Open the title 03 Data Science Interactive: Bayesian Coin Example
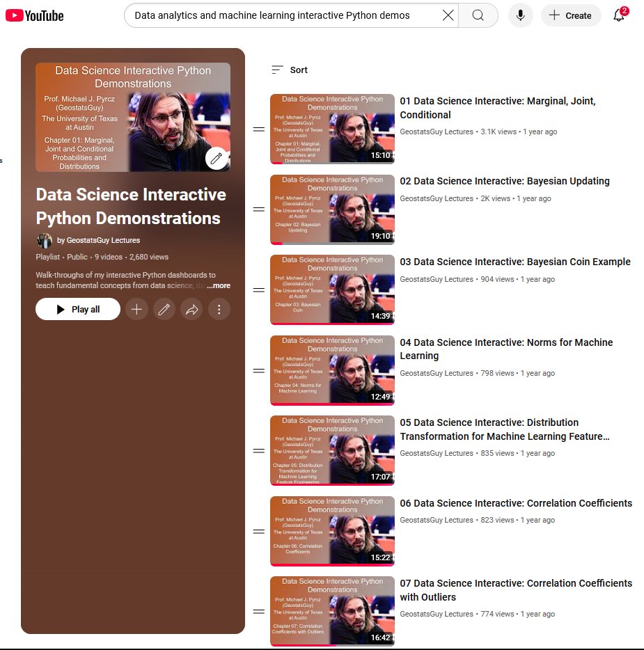644x650 pixels. [515, 262]
